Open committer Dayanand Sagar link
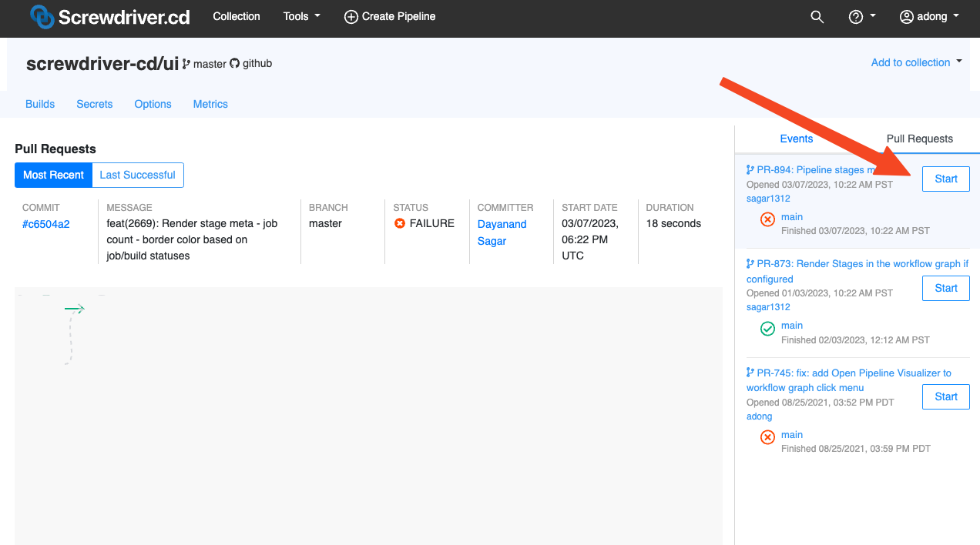Image resolution: width=980 pixels, height=545 pixels. (x=502, y=232)
